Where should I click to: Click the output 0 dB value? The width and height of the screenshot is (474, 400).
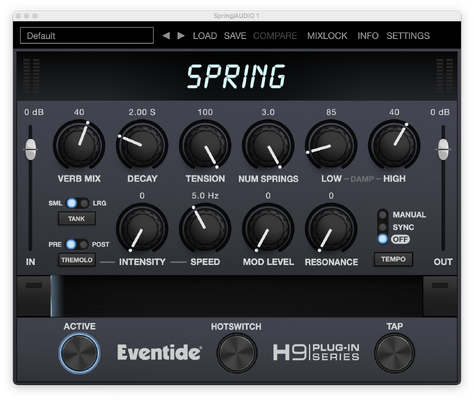pos(440,112)
